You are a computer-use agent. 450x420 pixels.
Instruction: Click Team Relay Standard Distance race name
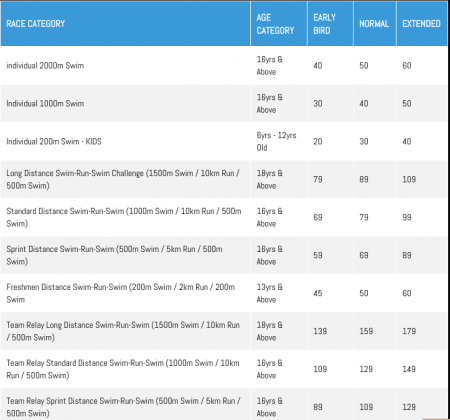123,369
